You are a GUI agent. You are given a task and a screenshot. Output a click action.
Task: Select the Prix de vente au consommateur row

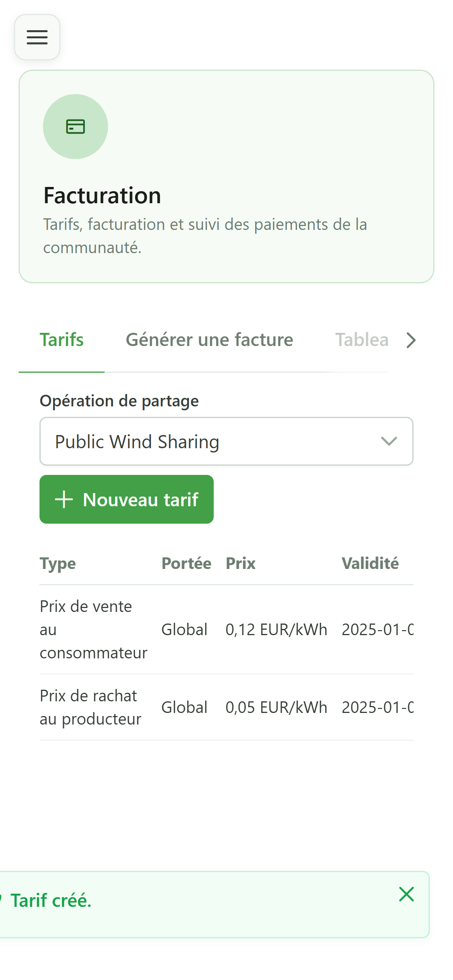tap(226, 630)
